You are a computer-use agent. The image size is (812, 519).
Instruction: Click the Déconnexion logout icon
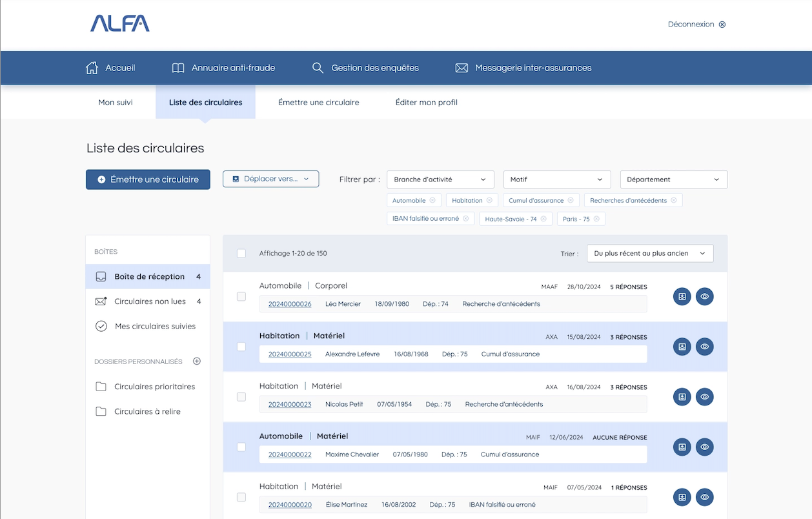pyautogui.click(x=722, y=25)
